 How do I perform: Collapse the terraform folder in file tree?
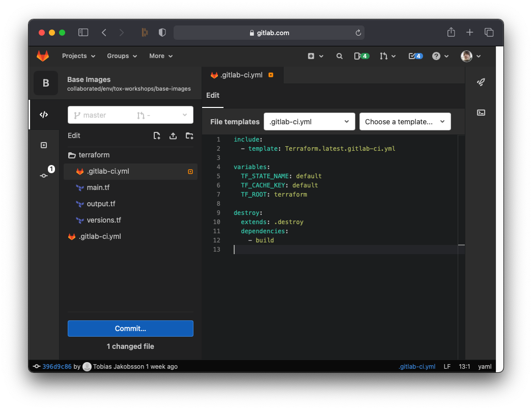(95, 154)
